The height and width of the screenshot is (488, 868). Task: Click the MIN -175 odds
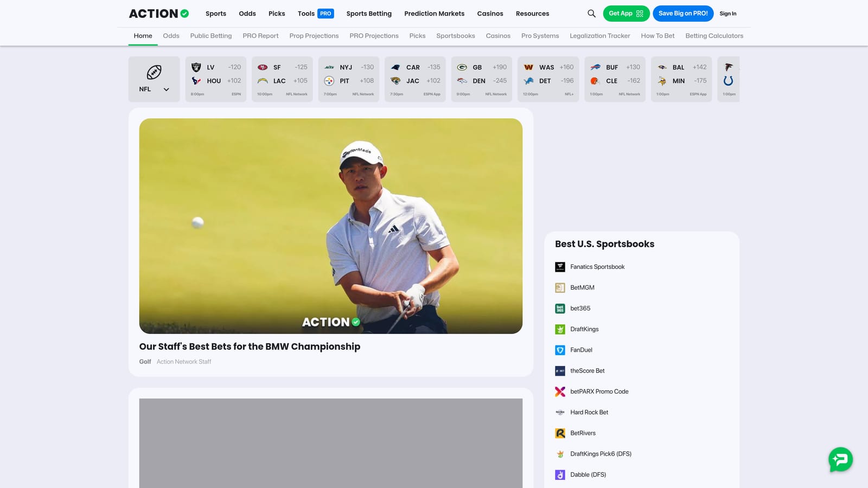pyautogui.click(x=700, y=81)
